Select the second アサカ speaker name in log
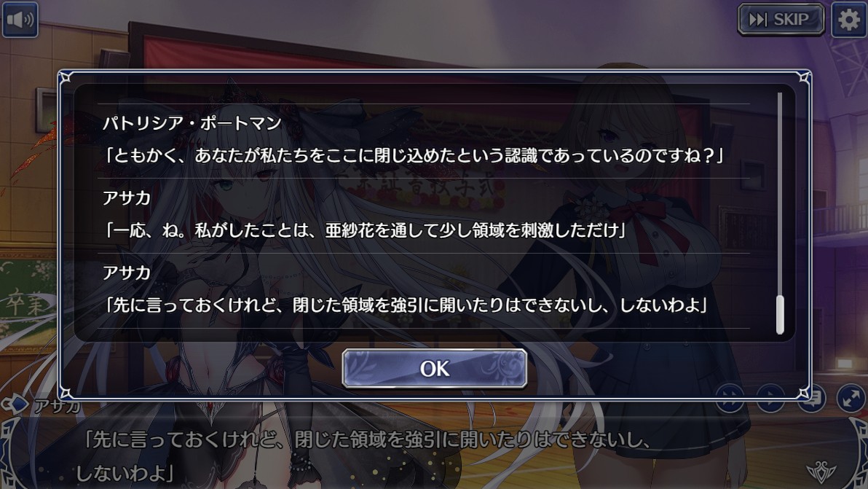The height and width of the screenshot is (489, 868). [x=127, y=197]
